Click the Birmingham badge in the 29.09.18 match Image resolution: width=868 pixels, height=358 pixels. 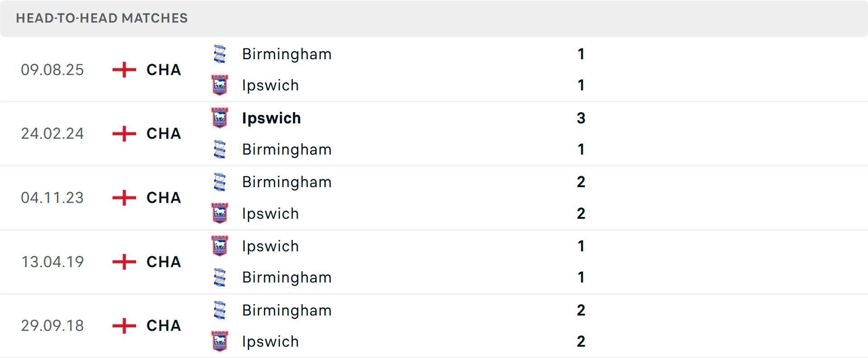tap(220, 310)
